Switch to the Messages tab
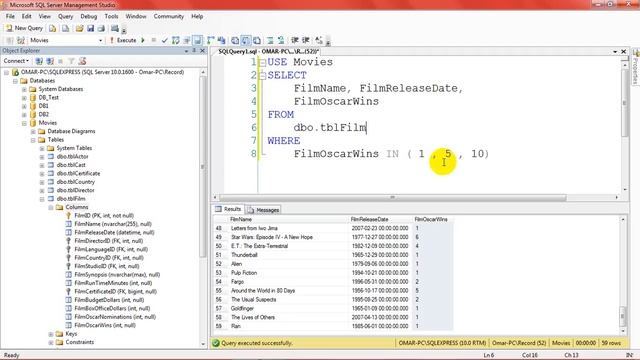This screenshot has width=640, height=360. 263,210
